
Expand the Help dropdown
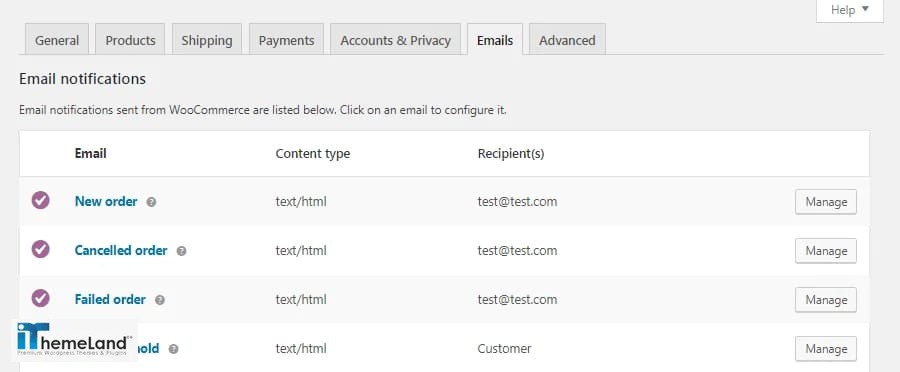849,10
